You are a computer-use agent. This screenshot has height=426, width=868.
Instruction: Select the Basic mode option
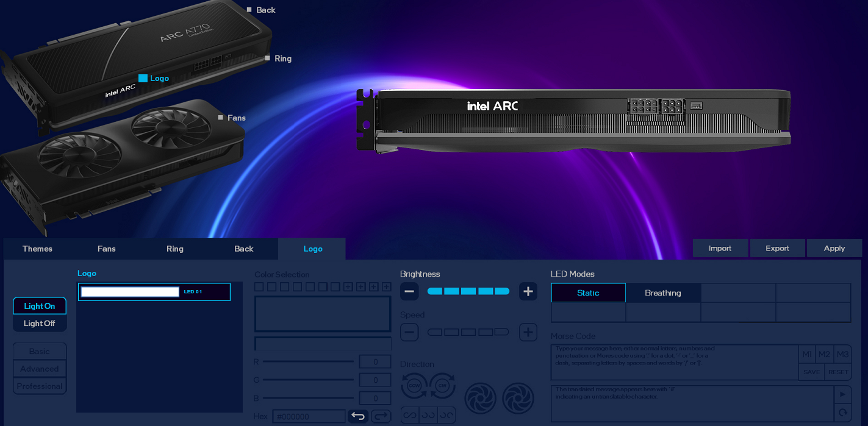click(40, 352)
